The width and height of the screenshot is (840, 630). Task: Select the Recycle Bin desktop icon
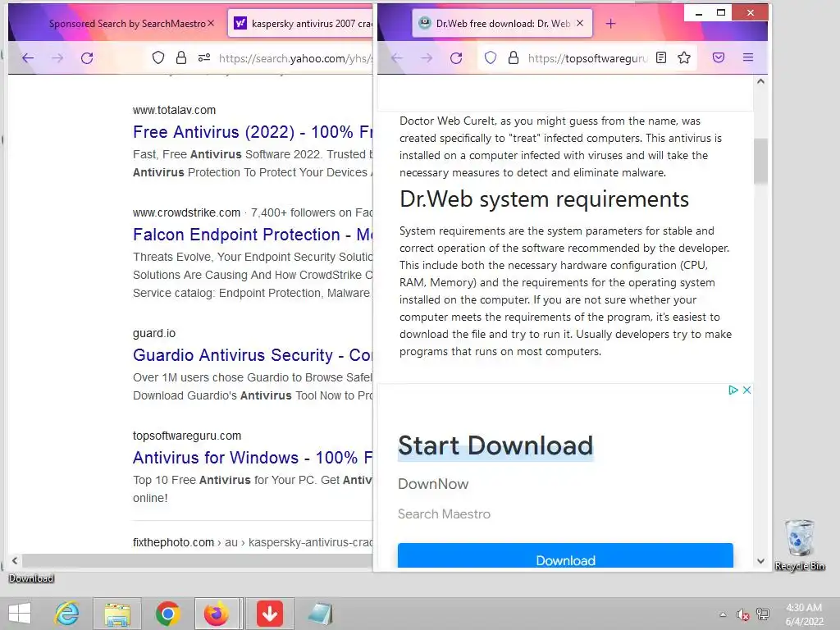click(x=800, y=545)
